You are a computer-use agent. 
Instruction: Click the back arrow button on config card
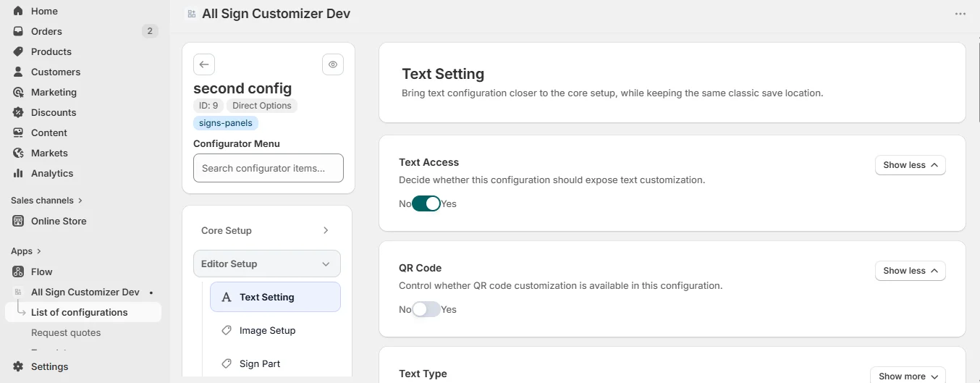point(204,64)
